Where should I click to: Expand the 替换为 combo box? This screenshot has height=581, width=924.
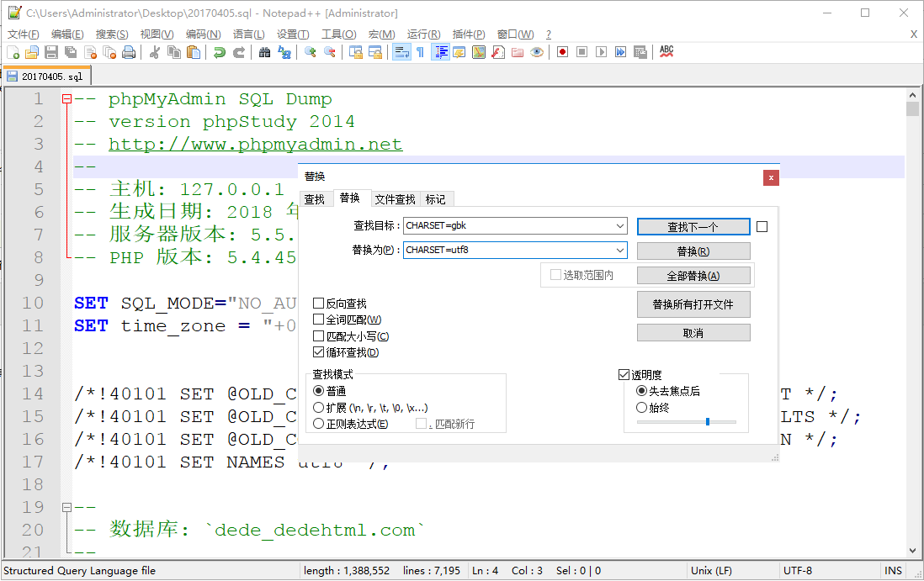pos(621,250)
